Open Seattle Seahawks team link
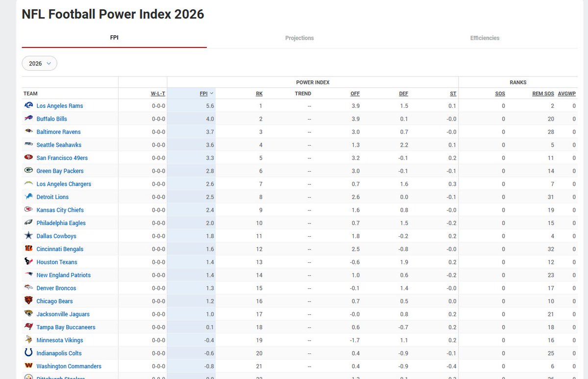588x379 pixels. point(59,145)
